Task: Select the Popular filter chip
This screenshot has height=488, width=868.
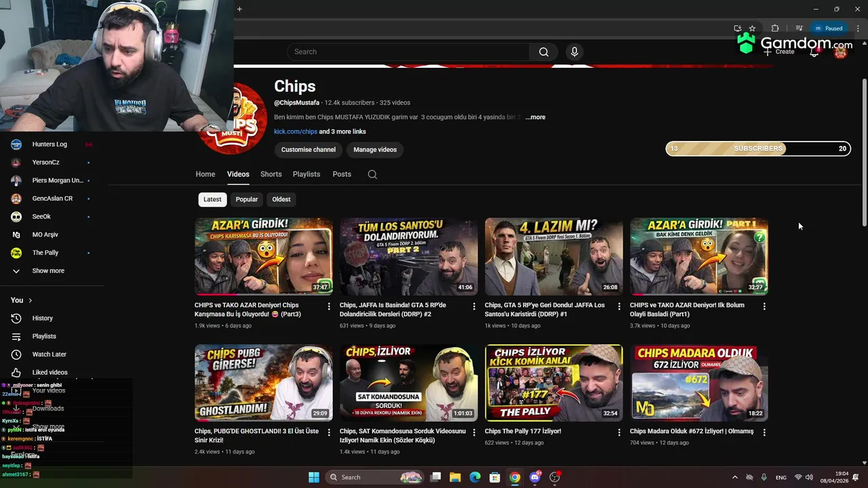Action: point(247,199)
